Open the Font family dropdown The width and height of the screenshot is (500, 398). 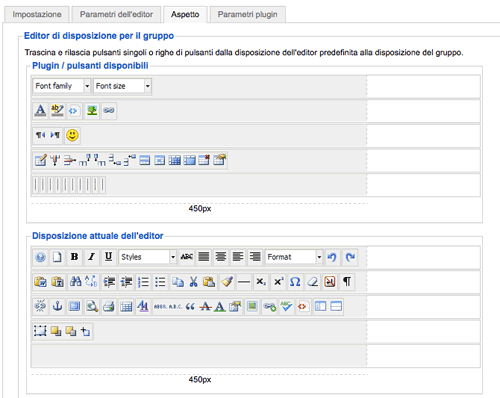pos(62,86)
